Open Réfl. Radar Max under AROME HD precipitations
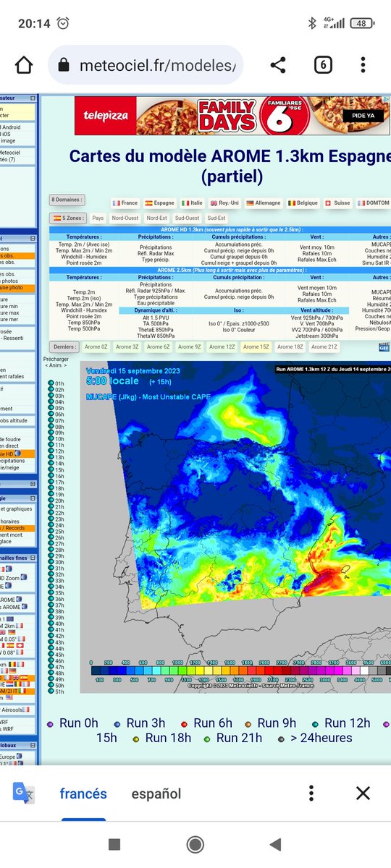391x868 pixels. (x=156, y=253)
